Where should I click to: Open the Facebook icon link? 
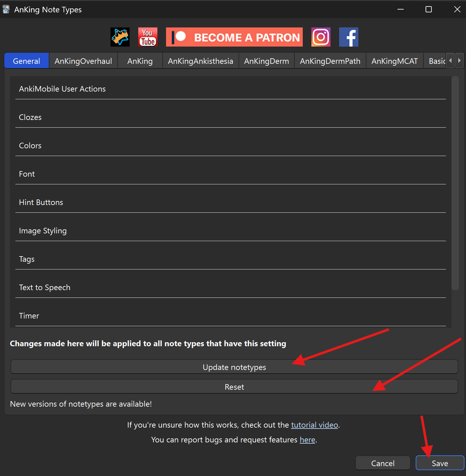click(348, 37)
